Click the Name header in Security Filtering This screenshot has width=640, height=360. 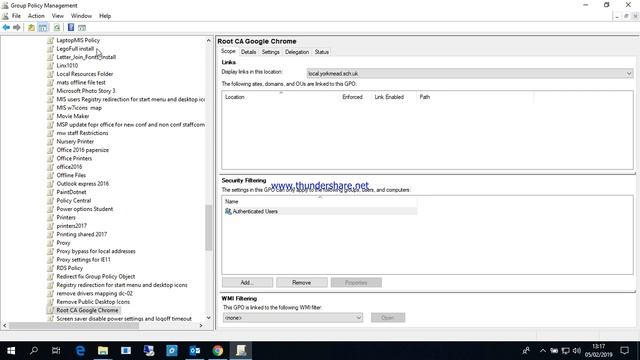click(320, 201)
